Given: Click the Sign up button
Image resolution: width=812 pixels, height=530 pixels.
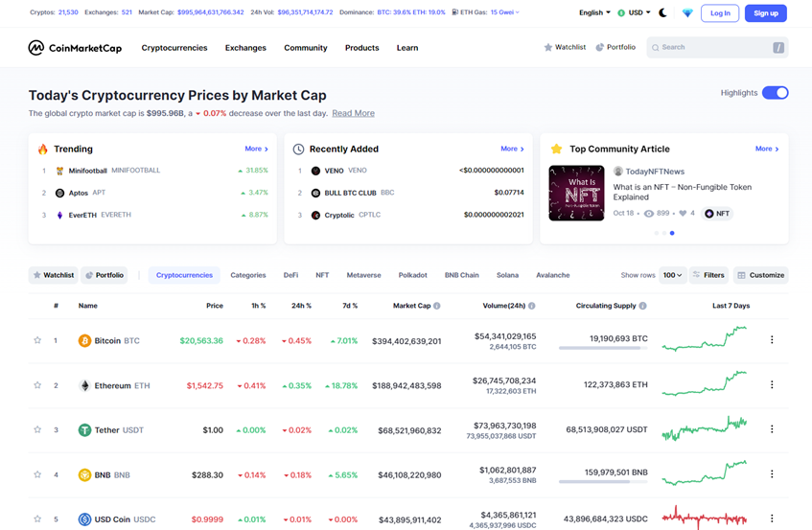Looking at the screenshot, I should [766, 13].
